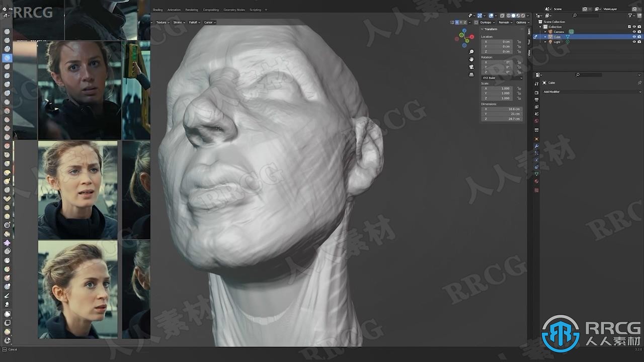Image resolution: width=644 pixels, height=362 pixels.
Task: Open the Object Data green triangle tab
Action: tap(536, 173)
